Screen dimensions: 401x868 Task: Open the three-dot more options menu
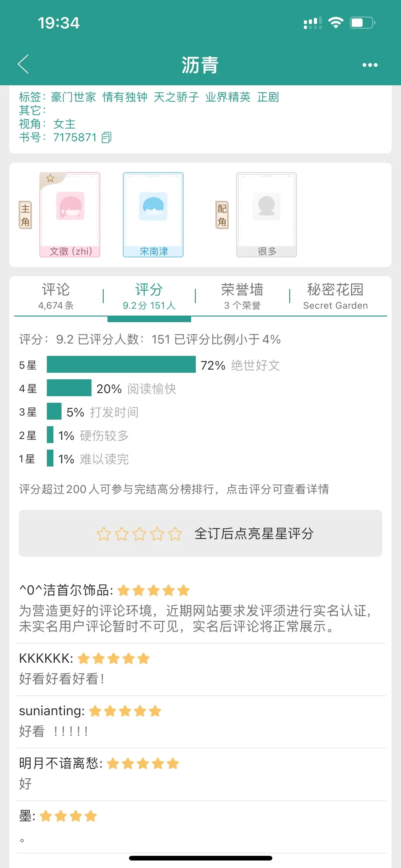370,65
